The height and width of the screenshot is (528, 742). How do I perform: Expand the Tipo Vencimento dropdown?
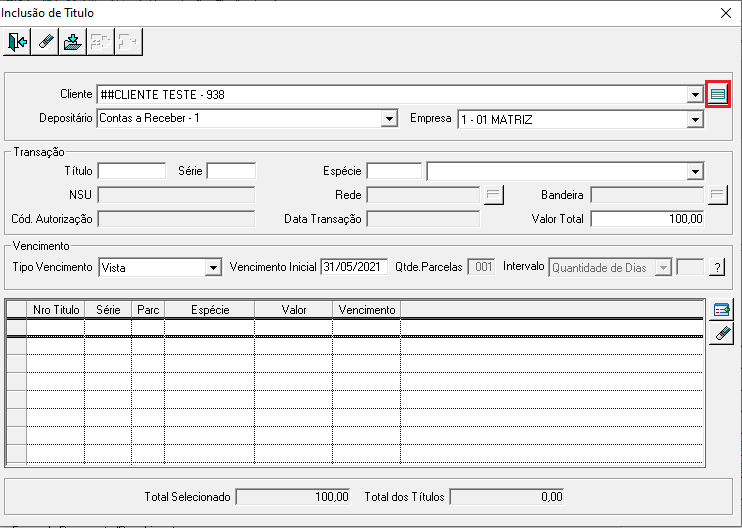[x=213, y=268]
